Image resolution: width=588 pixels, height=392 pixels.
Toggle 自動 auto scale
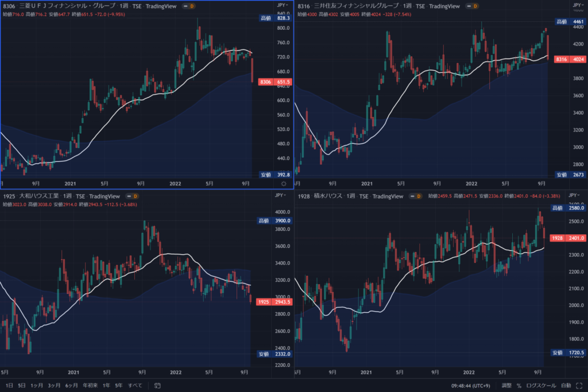(566, 385)
